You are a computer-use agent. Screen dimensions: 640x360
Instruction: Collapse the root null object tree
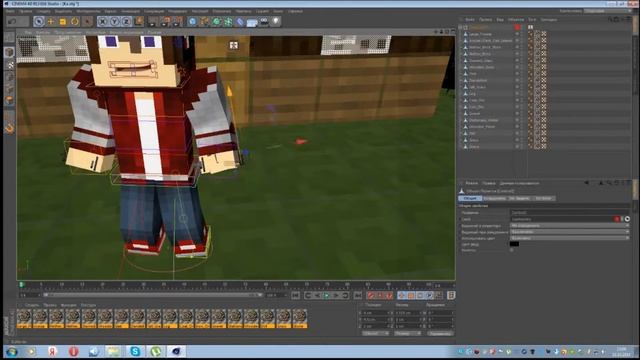click(x=461, y=27)
